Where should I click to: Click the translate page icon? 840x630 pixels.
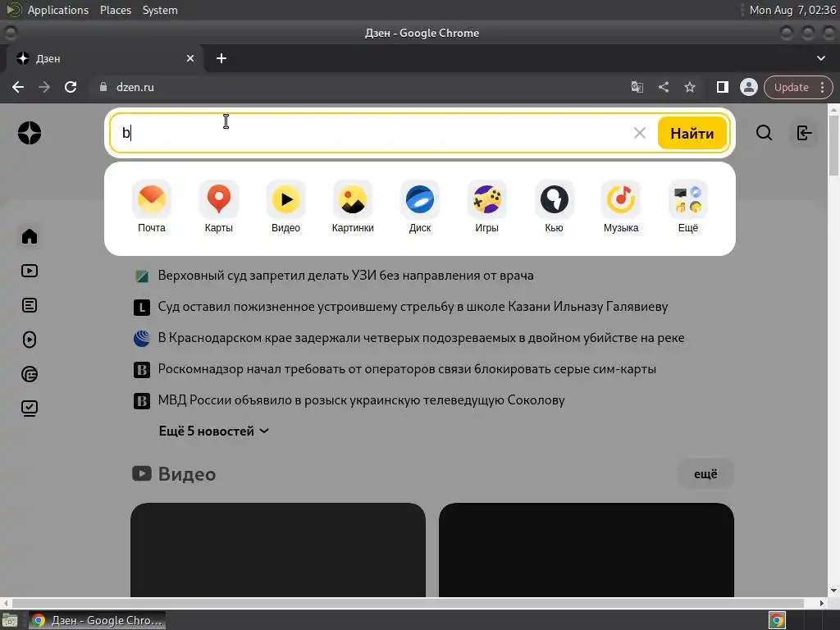pyautogui.click(x=637, y=87)
